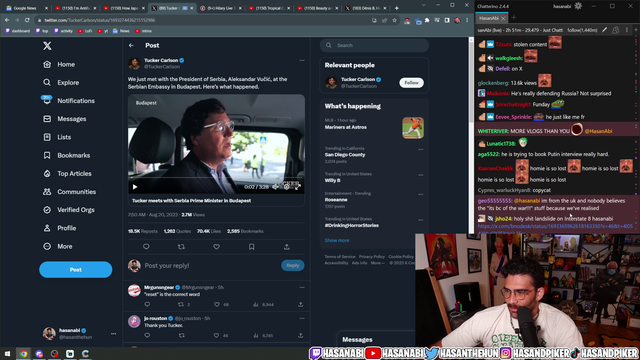The height and width of the screenshot is (360, 640).
Task: Click the Post your reply field
Action: click(x=210, y=266)
